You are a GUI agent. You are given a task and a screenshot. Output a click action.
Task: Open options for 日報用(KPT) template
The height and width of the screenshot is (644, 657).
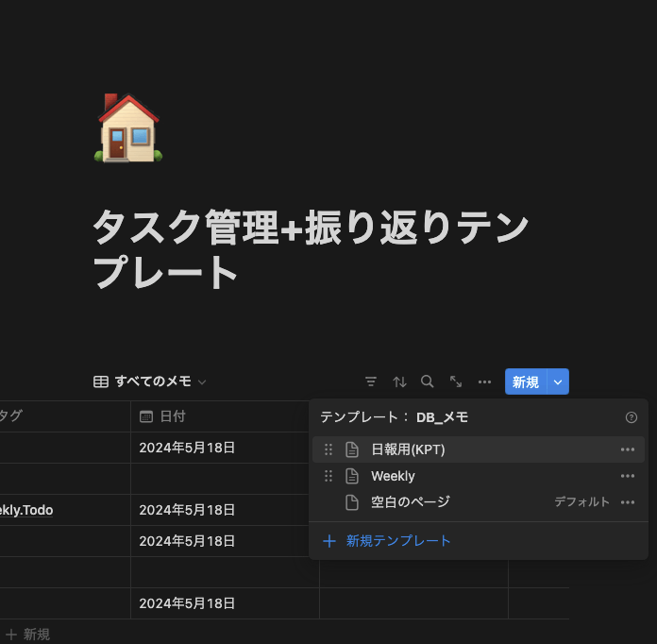point(627,449)
